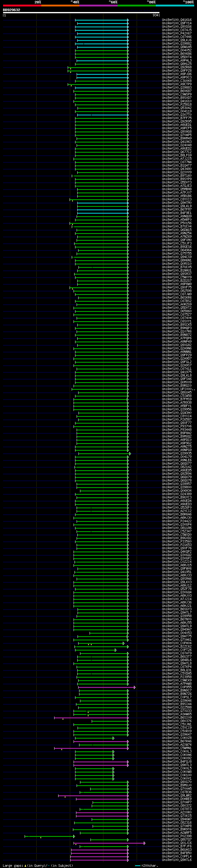This screenshot has height=868, width=197.
Task: Select label UniRef100_A7PAW8
Action: coord(176,684)
